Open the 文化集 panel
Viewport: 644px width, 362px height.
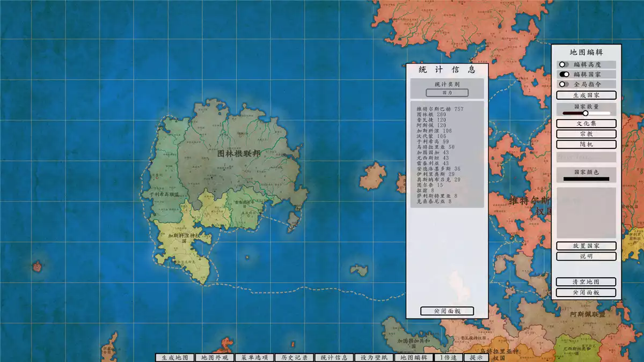click(587, 123)
